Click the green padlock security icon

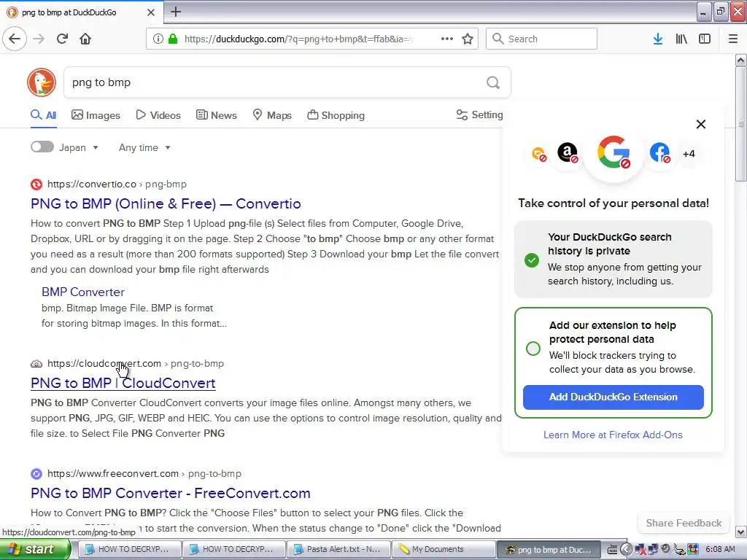pyautogui.click(x=173, y=39)
